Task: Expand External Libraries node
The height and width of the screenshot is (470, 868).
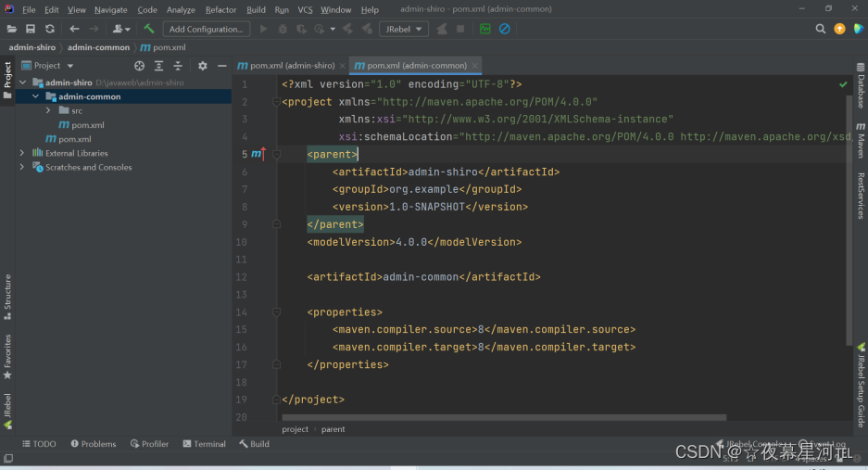Action: point(22,153)
